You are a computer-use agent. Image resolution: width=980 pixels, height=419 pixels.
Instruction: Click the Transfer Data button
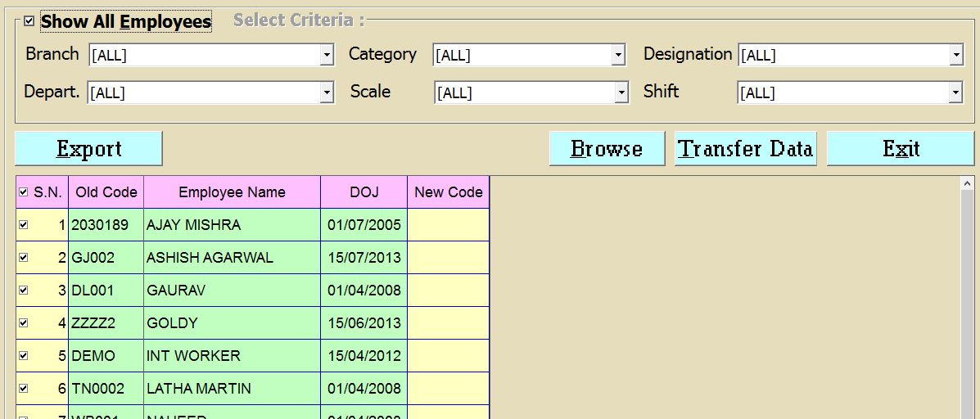(x=745, y=149)
